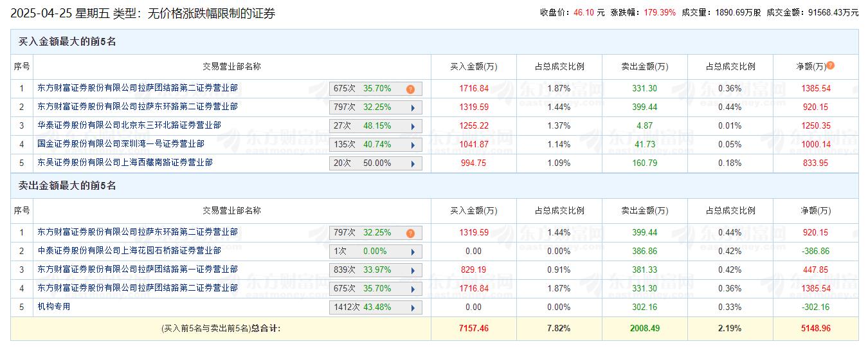This screenshot has width=868, height=348.
Task: Click arrow icon beside 1412次 43.48%
Action: [412, 307]
